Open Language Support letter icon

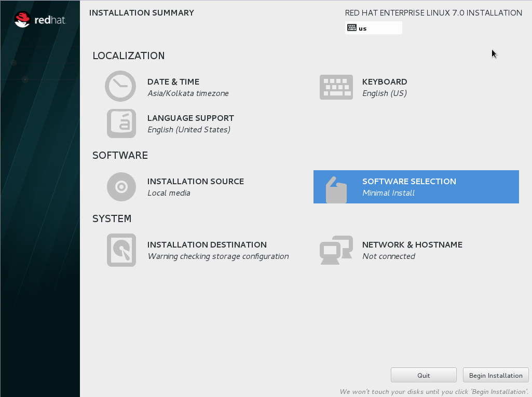pyautogui.click(x=121, y=124)
